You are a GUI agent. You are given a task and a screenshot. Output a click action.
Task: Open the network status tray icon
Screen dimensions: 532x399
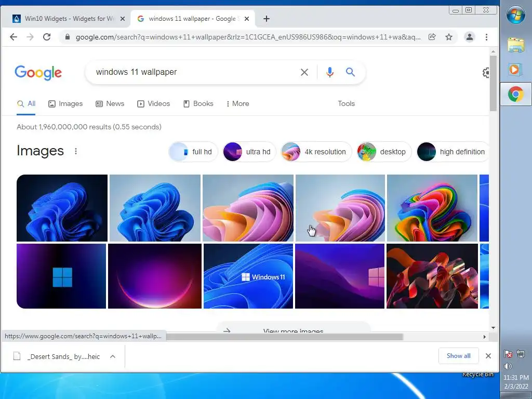[x=521, y=354]
